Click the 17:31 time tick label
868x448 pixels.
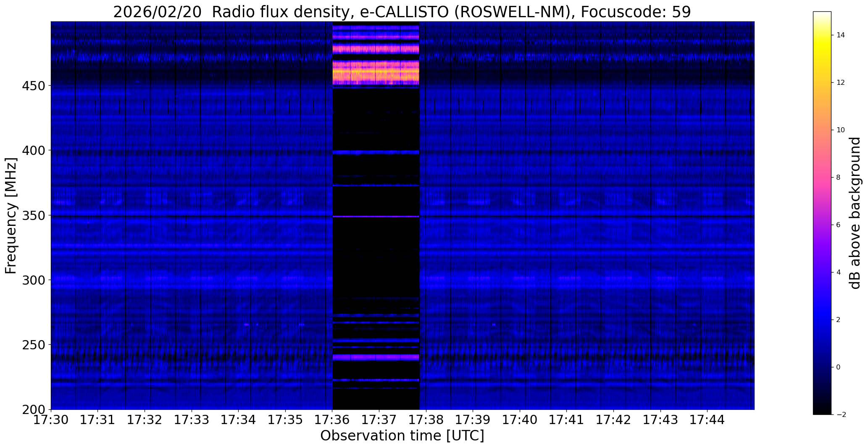[x=98, y=420]
